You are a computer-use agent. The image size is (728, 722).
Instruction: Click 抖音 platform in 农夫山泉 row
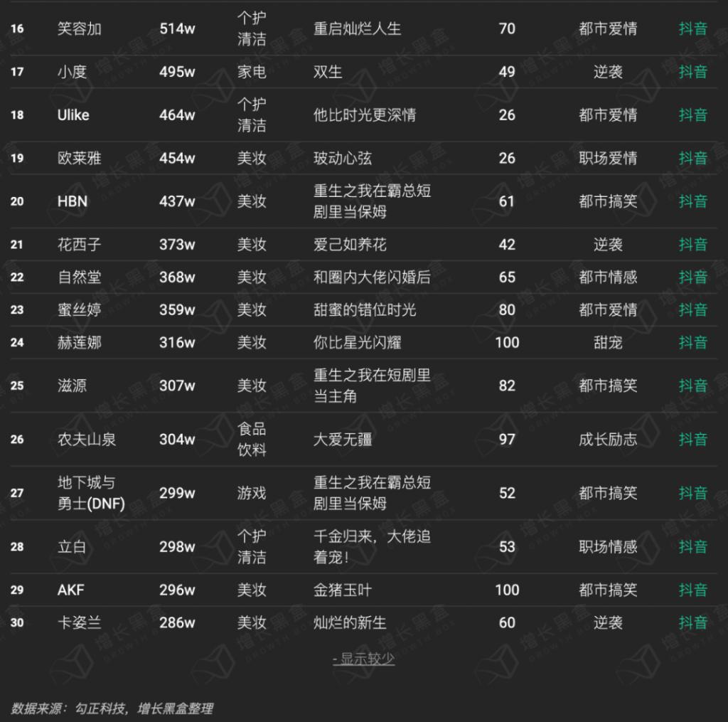coord(692,439)
